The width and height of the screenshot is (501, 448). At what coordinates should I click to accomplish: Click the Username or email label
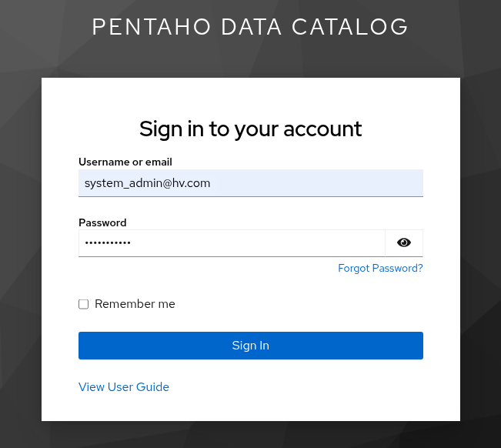[x=125, y=162]
